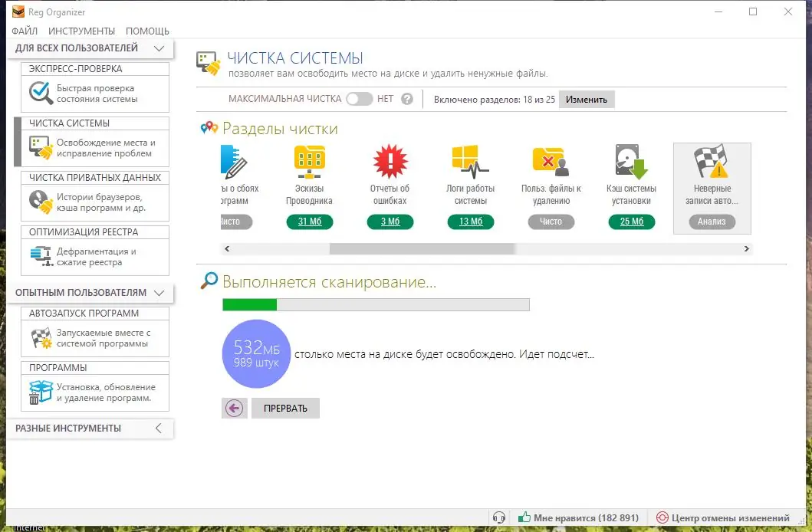Click the lifebuoy Undo Center icon

(x=662, y=517)
